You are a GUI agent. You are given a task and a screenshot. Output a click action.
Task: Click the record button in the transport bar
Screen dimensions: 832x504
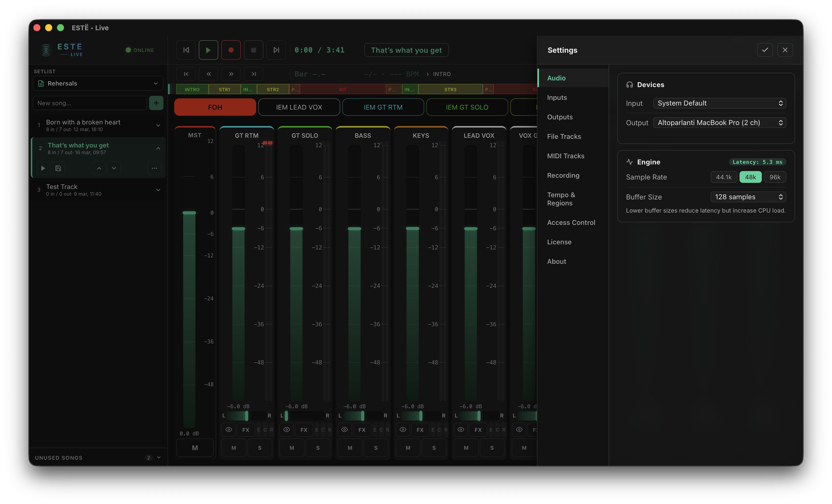pos(231,50)
